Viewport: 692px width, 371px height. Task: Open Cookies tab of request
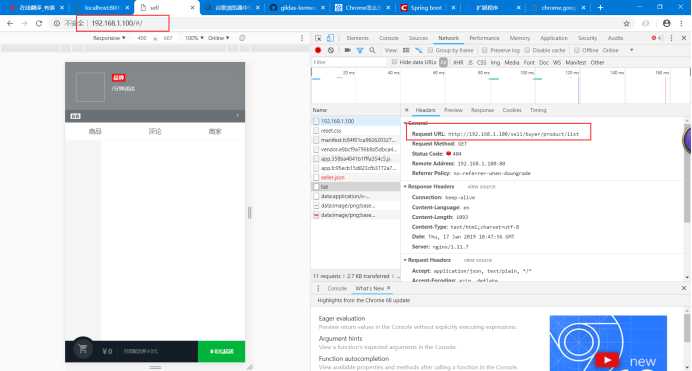512,110
